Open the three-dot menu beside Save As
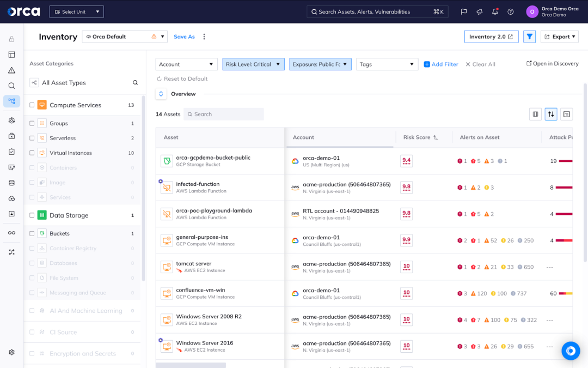 (204, 37)
